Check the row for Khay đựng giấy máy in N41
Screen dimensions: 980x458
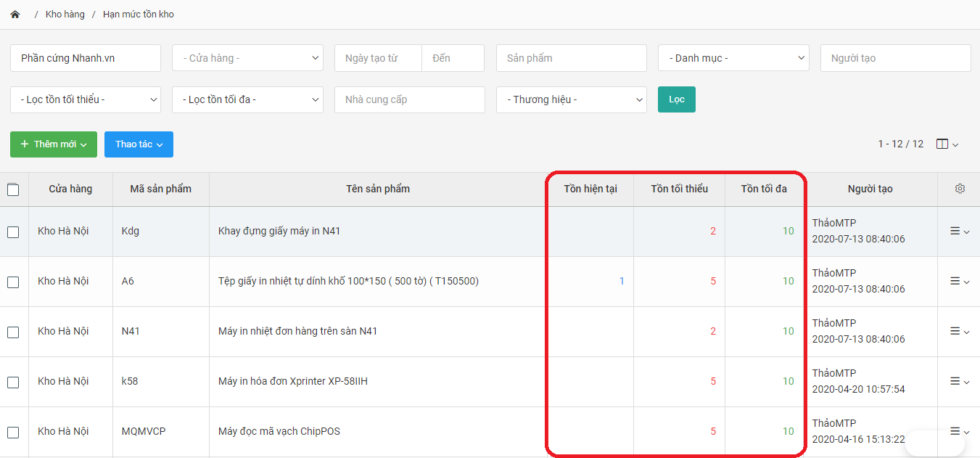click(x=13, y=232)
